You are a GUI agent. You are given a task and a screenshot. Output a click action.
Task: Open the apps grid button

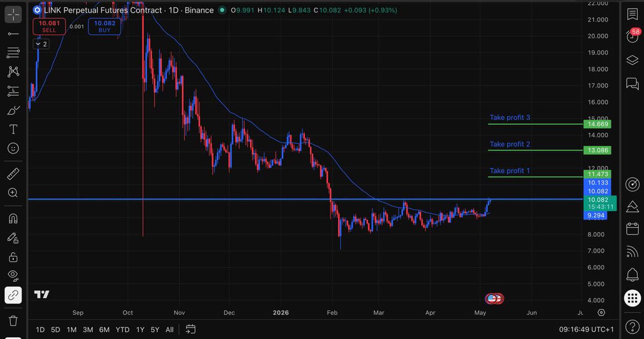click(632, 298)
